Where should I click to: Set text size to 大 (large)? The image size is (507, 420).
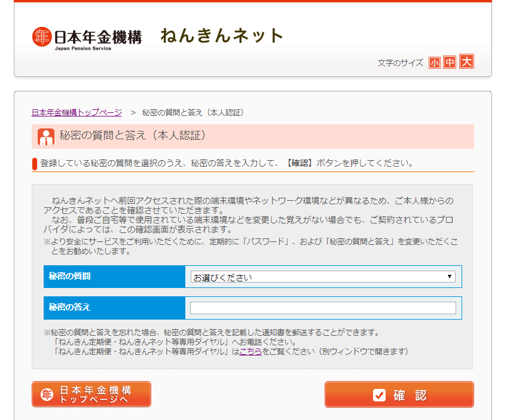[466, 62]
